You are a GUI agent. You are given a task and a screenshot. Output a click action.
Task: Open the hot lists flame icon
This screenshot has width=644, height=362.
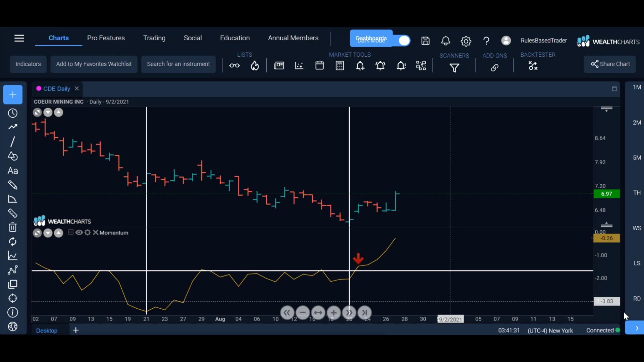[x=255, y=66]
